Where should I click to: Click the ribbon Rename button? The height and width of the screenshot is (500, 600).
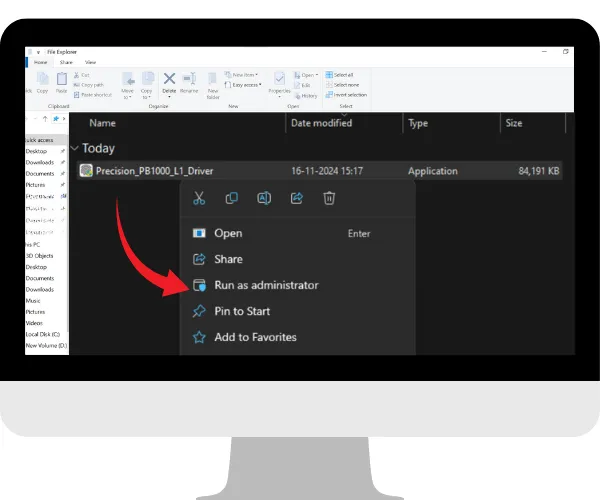click(189, 83)
